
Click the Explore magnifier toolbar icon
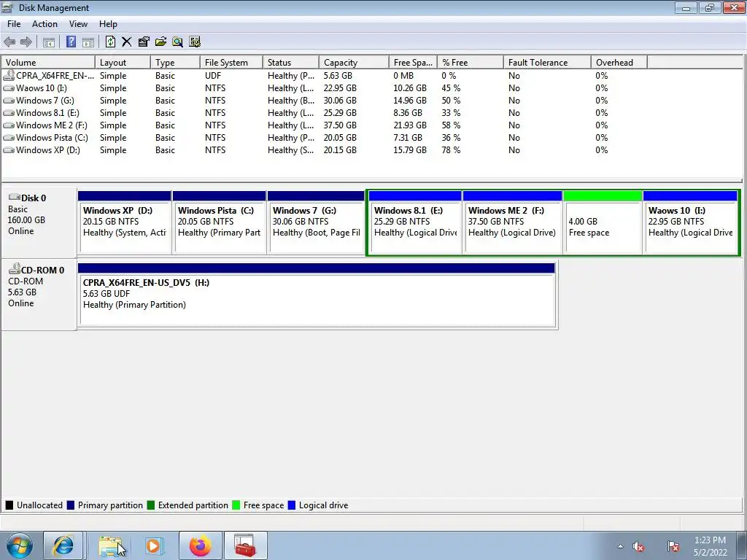(178, 42)
